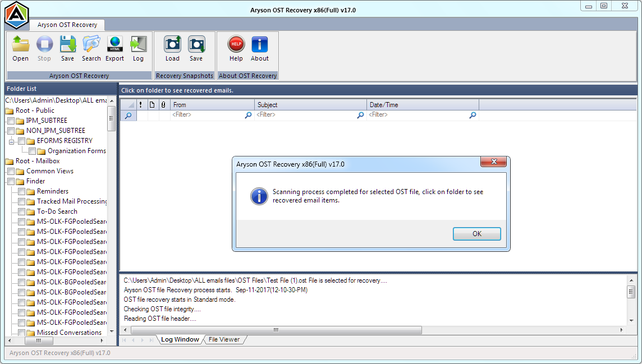Screen dimensions: 642x364
Task: Click the From filter input field
Action: [208, 115]
